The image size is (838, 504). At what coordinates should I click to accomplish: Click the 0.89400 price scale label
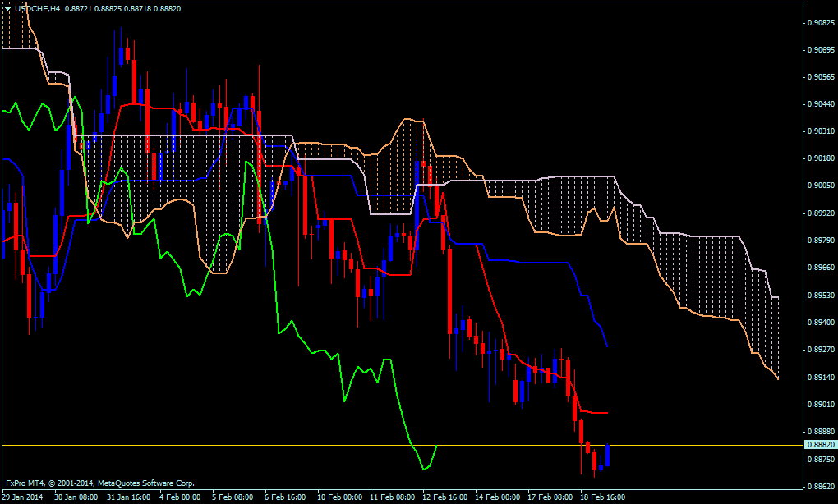[x=821, y=323]
